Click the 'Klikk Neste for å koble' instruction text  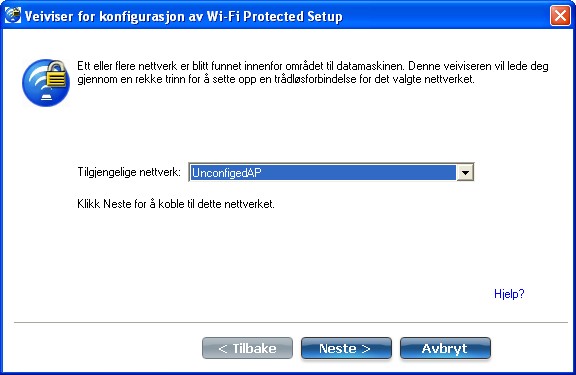click(x=176, y=204)
